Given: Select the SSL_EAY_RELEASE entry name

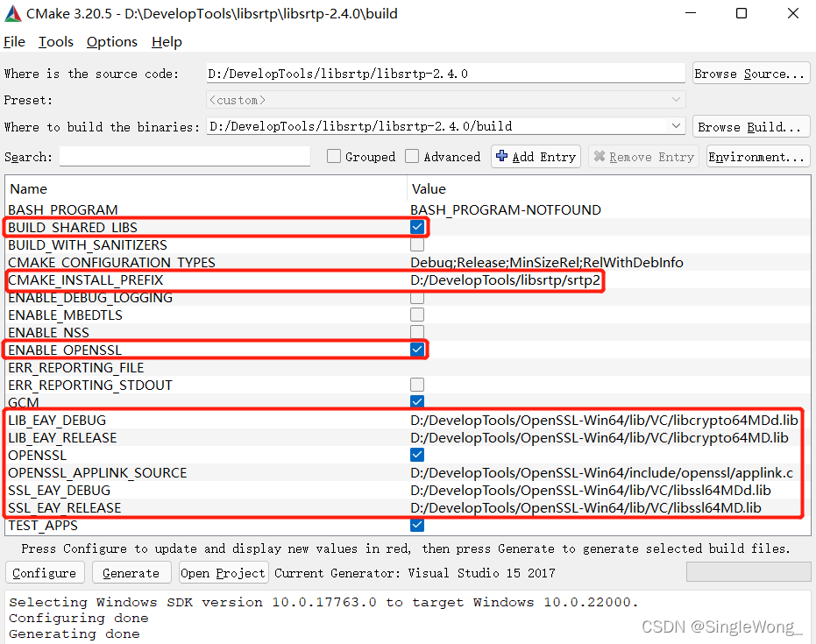Looking at the screenshot, I should coord(65,507).
